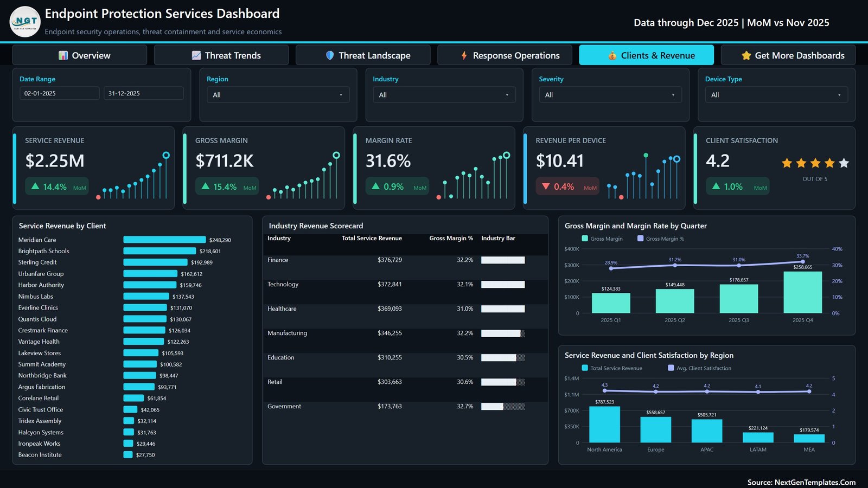Click the APAC region axis label

click(x=707, y=450)
